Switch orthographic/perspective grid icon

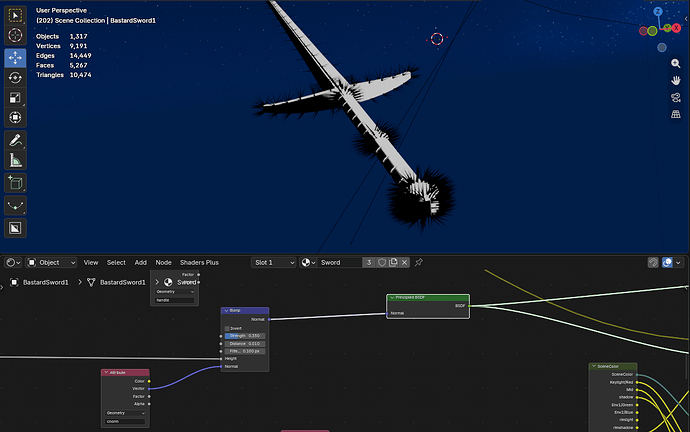tap(675, 114)
